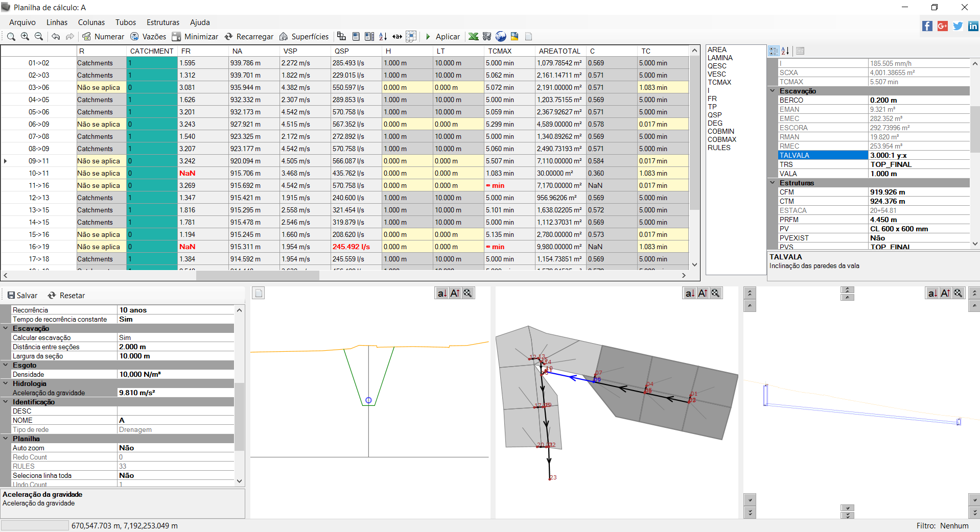Open the Facebook share icon

(x=927, y=26)
